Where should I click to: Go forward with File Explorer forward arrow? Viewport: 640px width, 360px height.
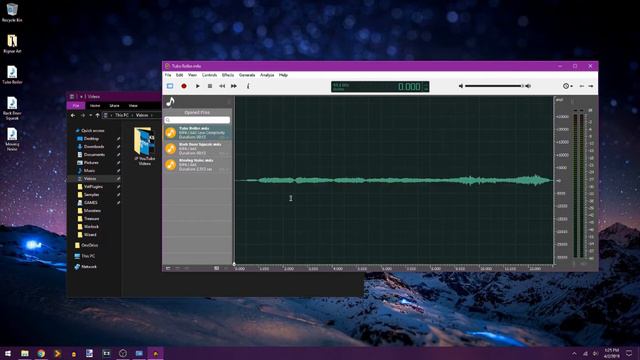pyautogui.click(x=82, y=116)
